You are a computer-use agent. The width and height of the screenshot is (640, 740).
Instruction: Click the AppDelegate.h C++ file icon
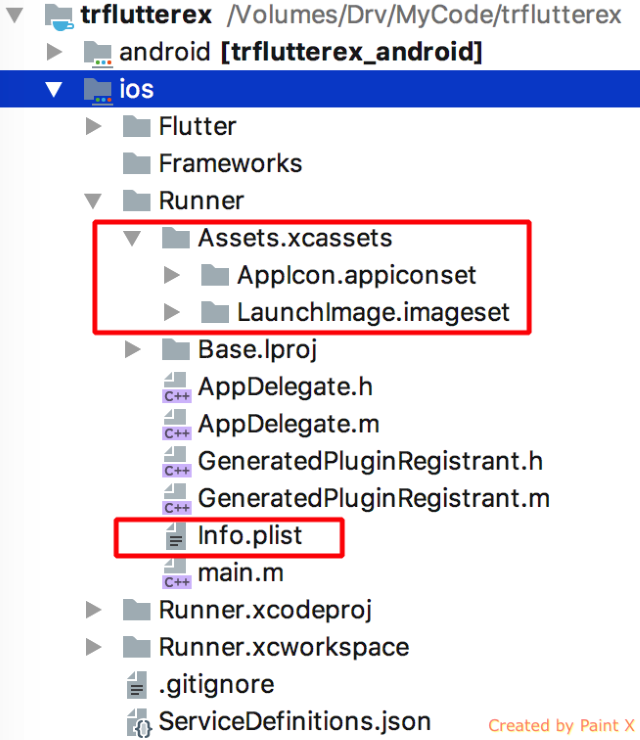click(x=177, y=387)
